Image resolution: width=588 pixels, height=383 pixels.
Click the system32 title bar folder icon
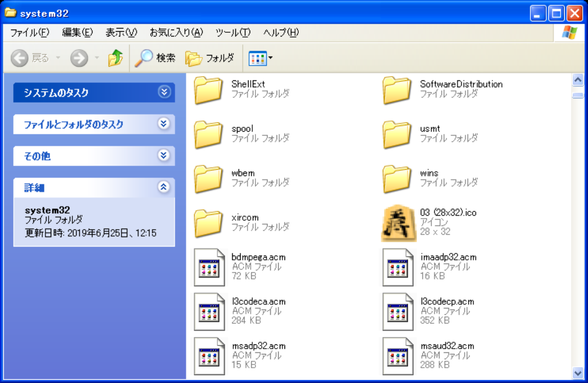[x=11, y=13]
